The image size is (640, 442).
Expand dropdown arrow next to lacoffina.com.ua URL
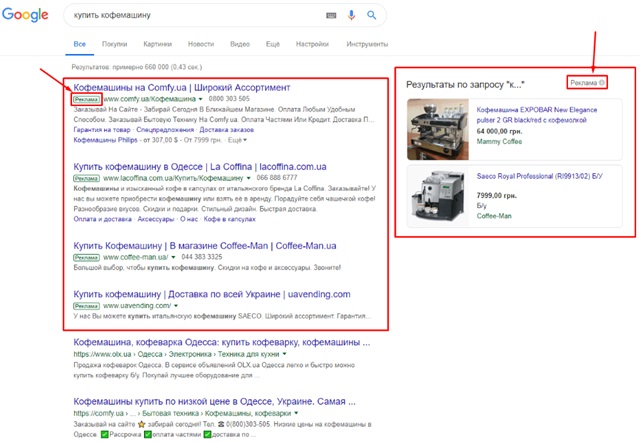[x=248, y=178]
